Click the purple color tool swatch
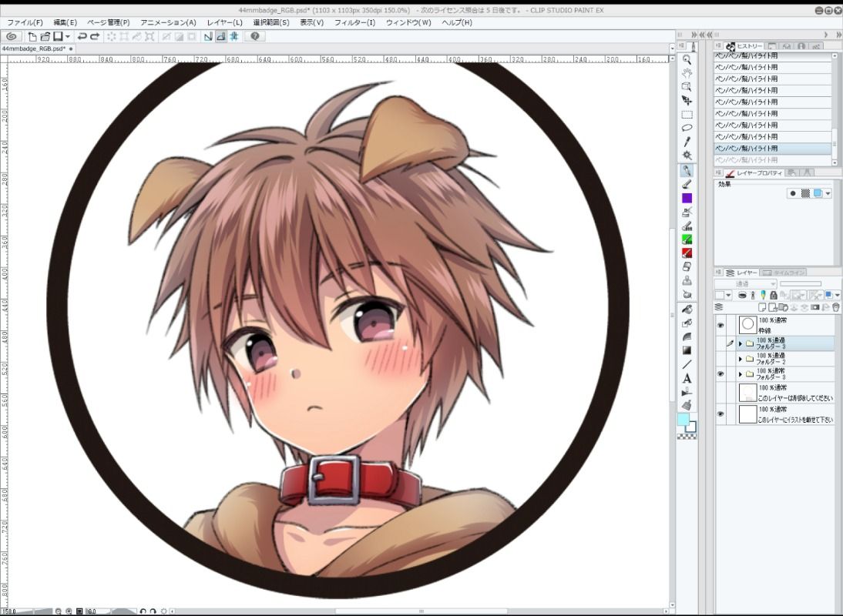Screen dimensions: 843x616 (x=687, y=198)
